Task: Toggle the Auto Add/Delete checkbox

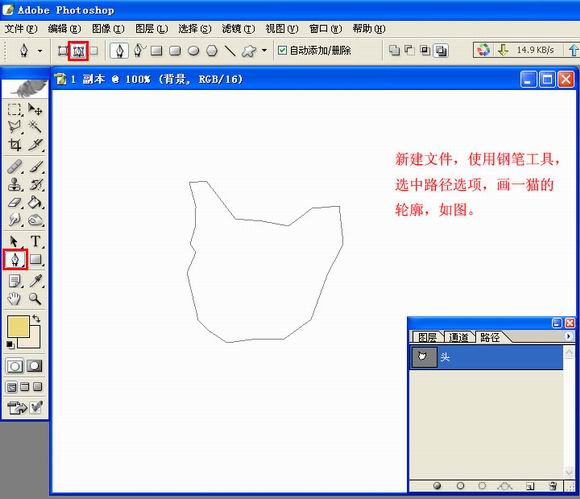Action: 282,50
